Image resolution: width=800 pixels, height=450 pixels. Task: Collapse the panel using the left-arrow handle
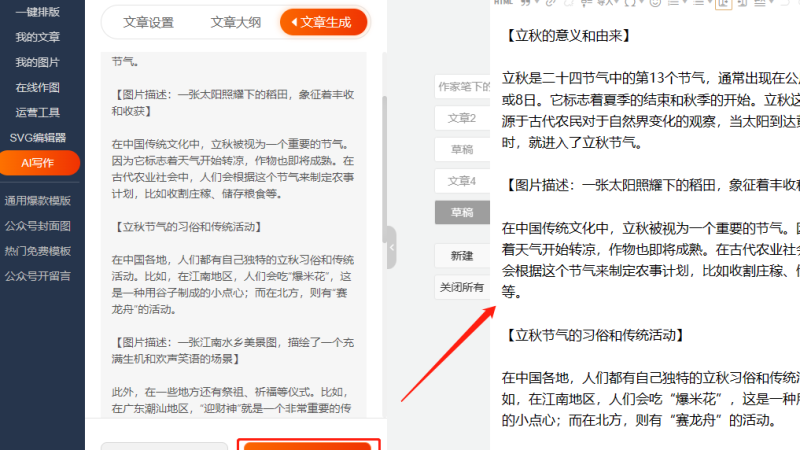coord(392,247)
